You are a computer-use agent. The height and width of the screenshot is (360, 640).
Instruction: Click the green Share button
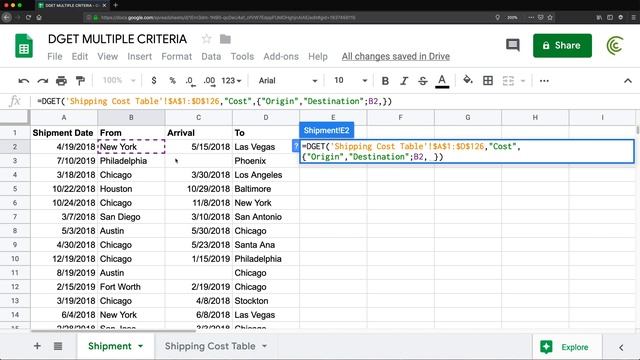coord(562,45)
